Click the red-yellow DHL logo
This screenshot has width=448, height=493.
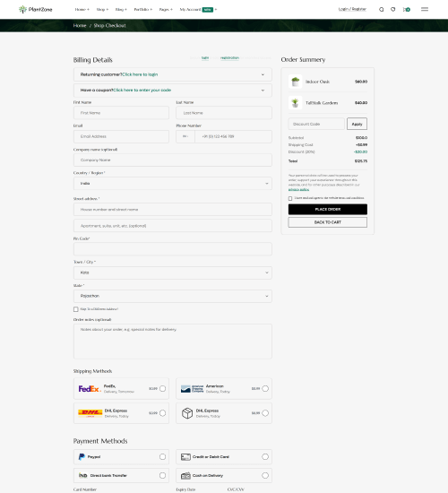tap(90, 413)
